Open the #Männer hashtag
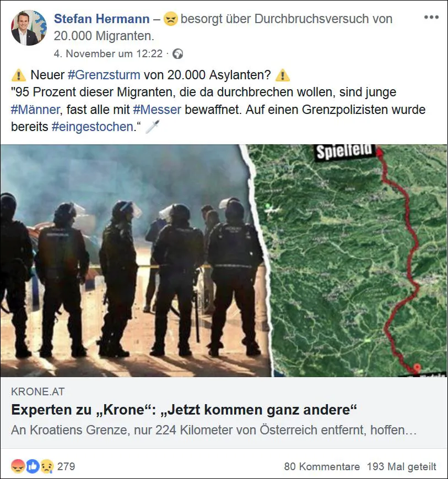Screen dimensions: 448x479 point(35,110)
